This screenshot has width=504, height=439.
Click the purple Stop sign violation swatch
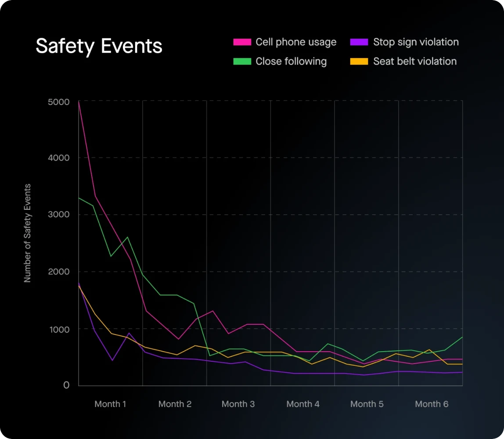coord(359,42)
